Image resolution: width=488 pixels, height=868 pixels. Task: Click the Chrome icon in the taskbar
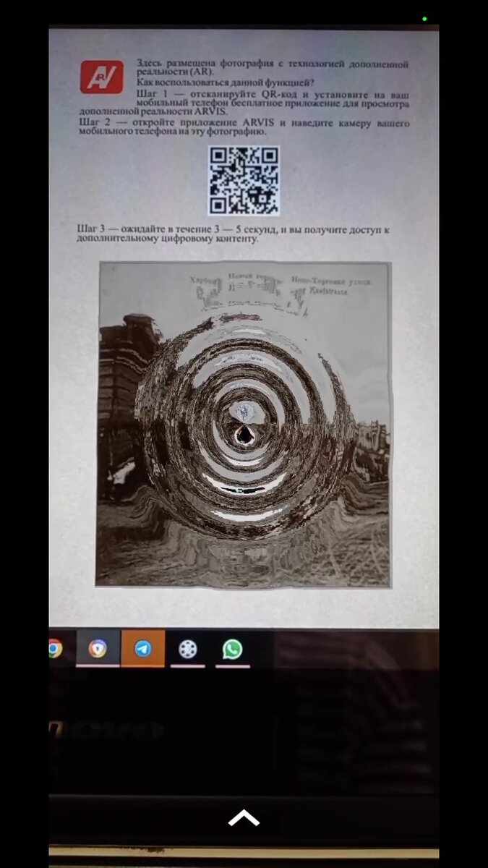point(55,649)
